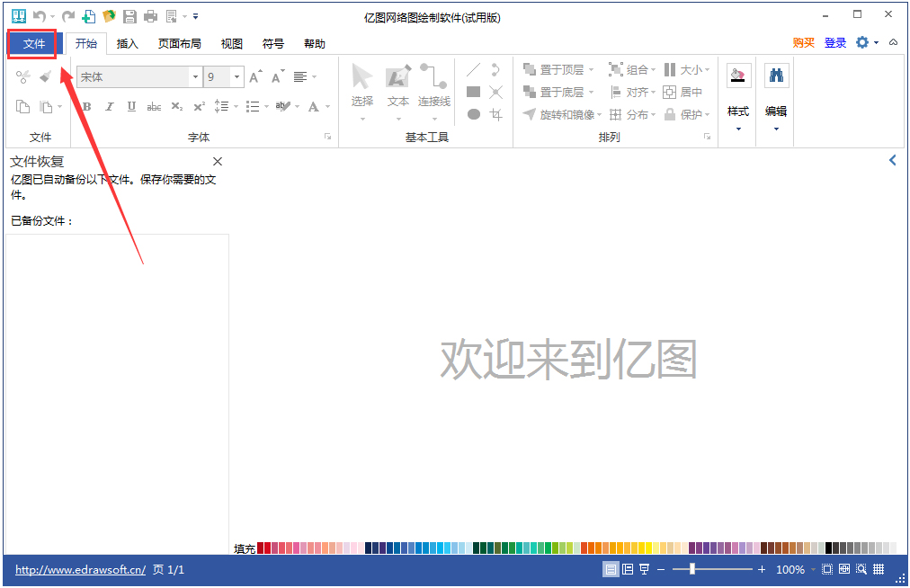Select the grid icon in status bar
Screen dimensions: 910x588
coord(879,569)
